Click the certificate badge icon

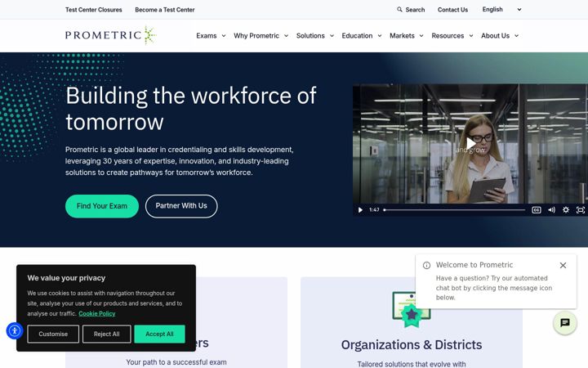coord(412,309)
